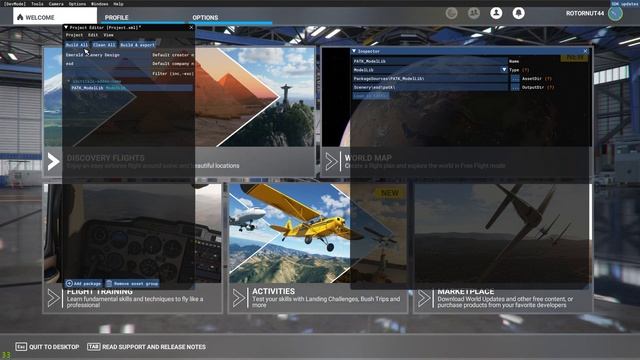Collapse the Project Editor window triangle
Viewport: 640px width, 360px height.
pyautogui.click(x=66, y=27)
